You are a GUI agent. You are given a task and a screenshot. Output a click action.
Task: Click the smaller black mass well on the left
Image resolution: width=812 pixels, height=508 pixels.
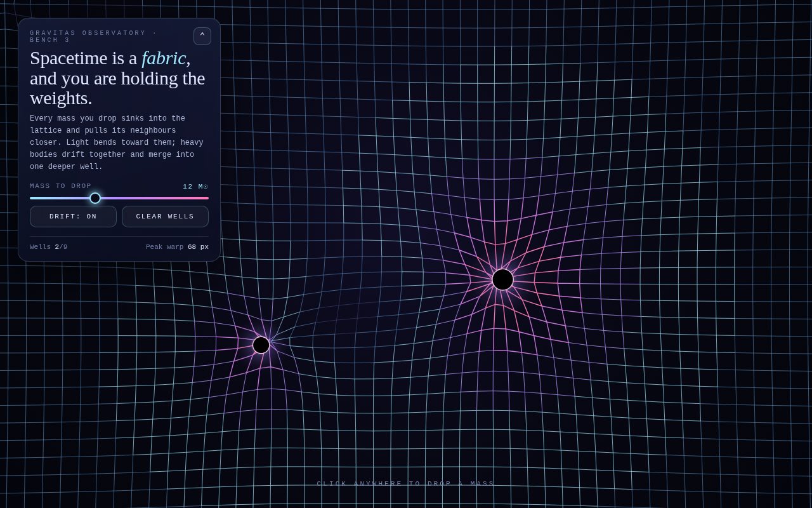click(261, 345)
